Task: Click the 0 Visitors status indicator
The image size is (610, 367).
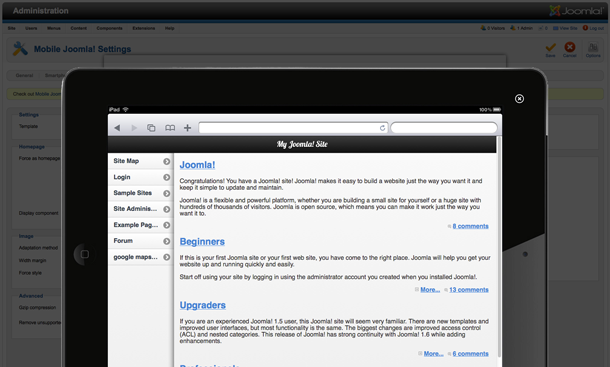Action: pos(493,28)
